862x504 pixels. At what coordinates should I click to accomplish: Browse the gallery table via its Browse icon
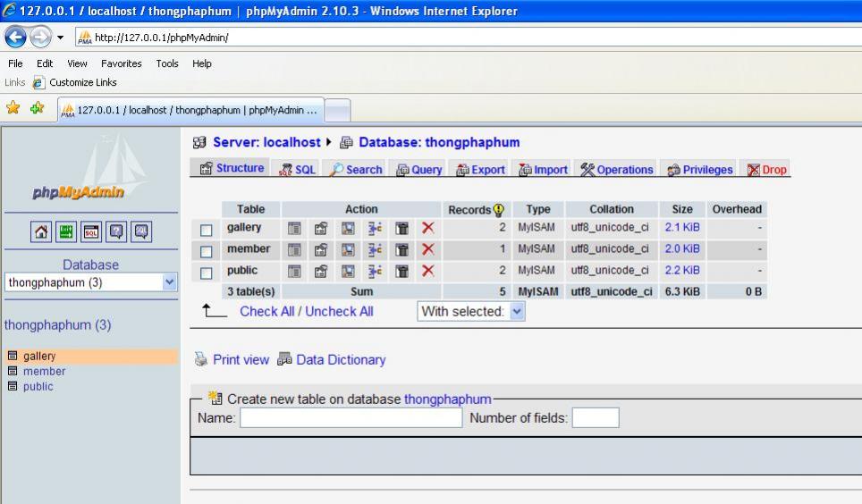(293, 228)
